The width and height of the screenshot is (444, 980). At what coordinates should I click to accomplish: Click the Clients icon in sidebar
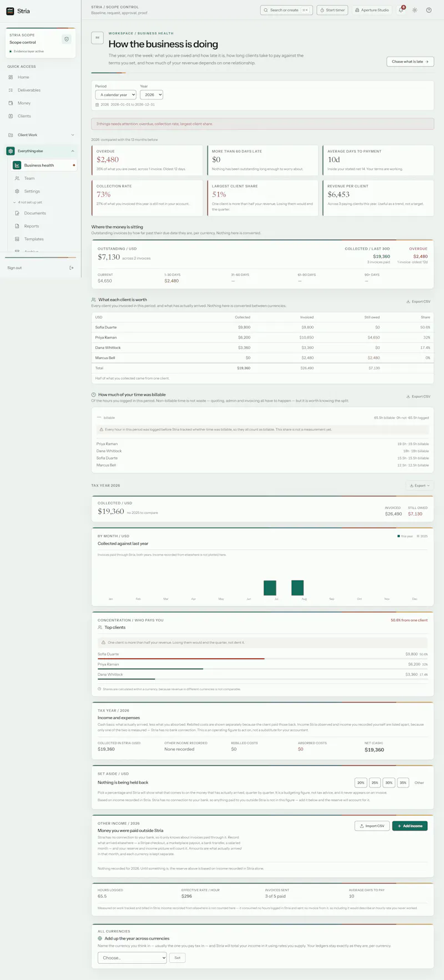click(11, 116)
